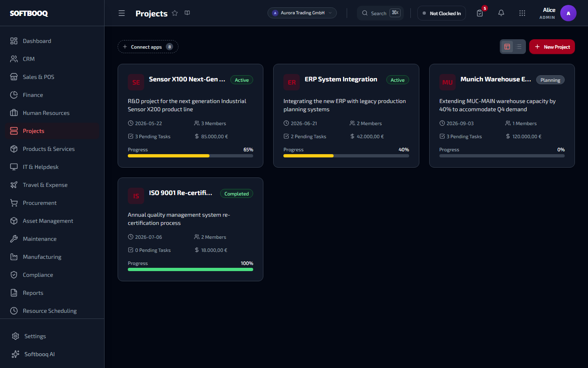Image resolution: width=588 pixels, height=368 pixels.
Task: Go to CRM module
Action: tap(52, 59)
